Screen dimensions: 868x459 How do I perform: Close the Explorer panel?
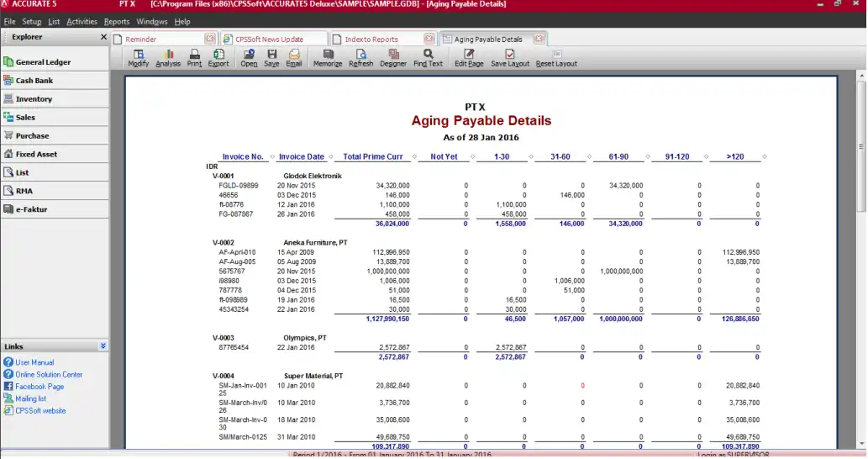point(103,37)
